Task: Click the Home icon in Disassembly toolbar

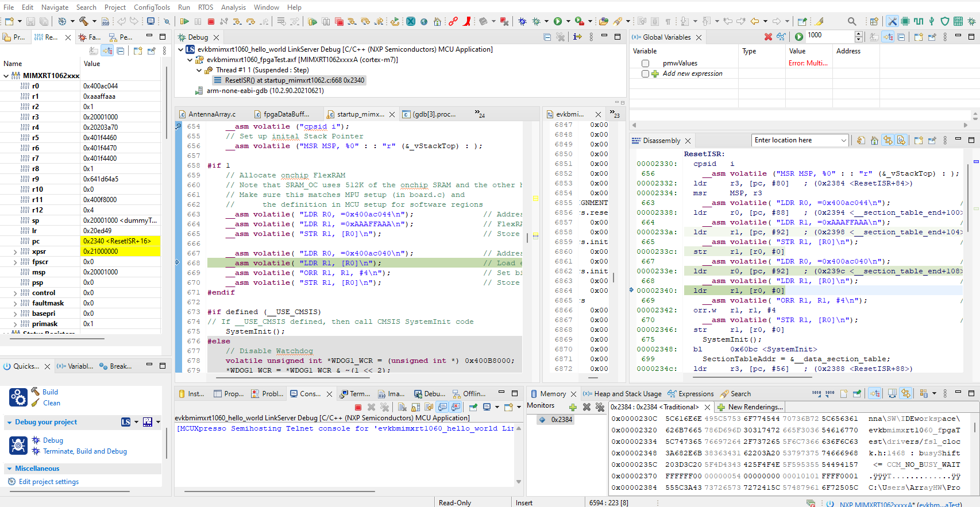Action: click(874, 141)
